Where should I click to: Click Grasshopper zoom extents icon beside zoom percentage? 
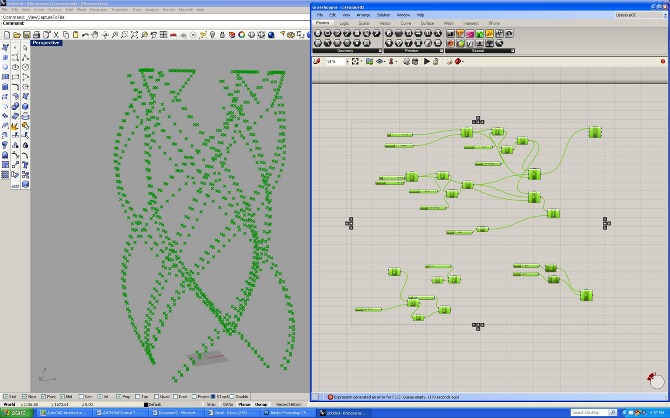[x=355, y=62]
